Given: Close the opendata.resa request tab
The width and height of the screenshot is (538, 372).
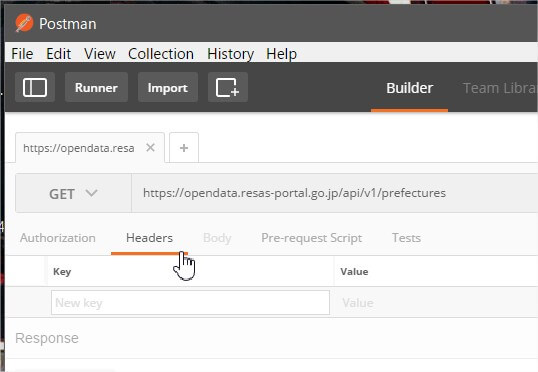Looking at the screenshot, I should coord(150,148).
